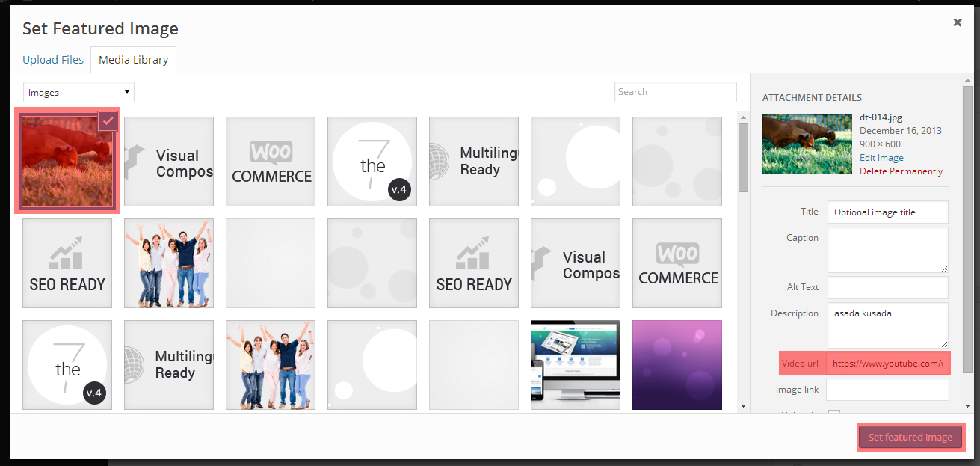Switch to the Upload Files tab
The width and height of the screenshot is (980, 466).
(x=53, y=60)
